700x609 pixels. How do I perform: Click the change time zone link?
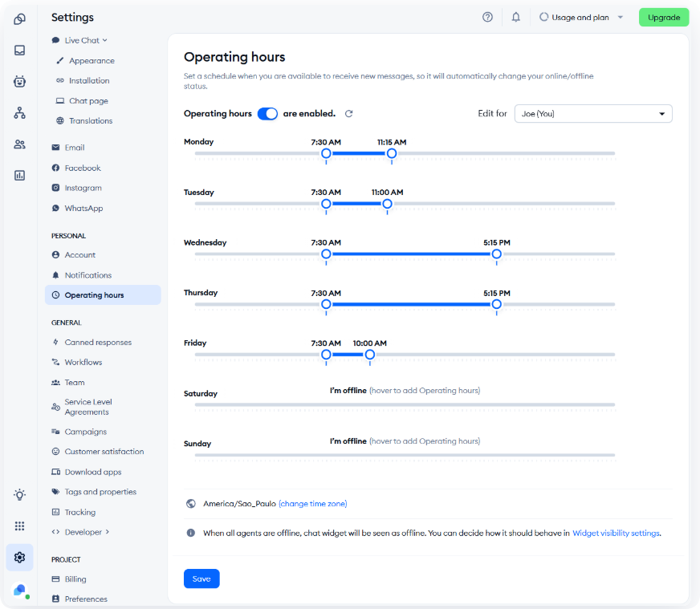(312, 504)
